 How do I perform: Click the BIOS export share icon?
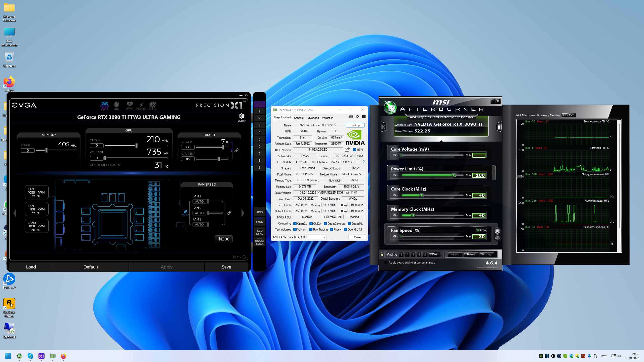pyautogui.click(x=347, y=150)
